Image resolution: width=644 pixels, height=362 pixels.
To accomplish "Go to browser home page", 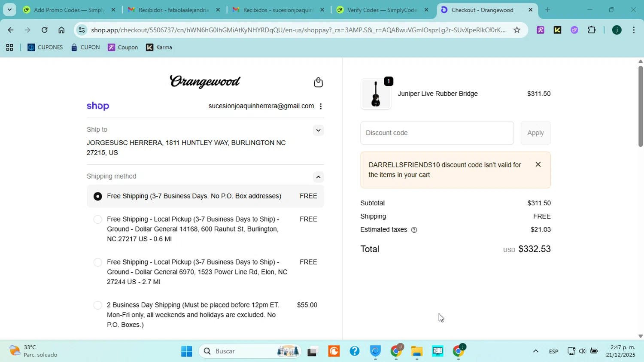I will point(61,30).
